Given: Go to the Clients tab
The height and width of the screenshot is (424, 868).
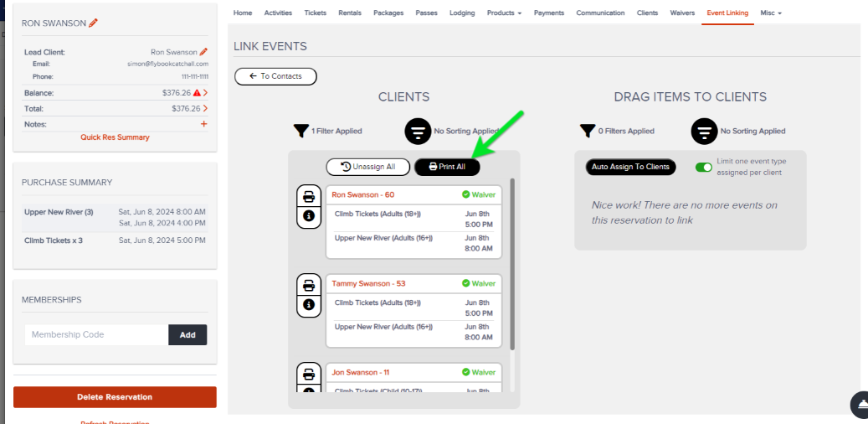Looking at the screenshot, I should tap(647, 13).
